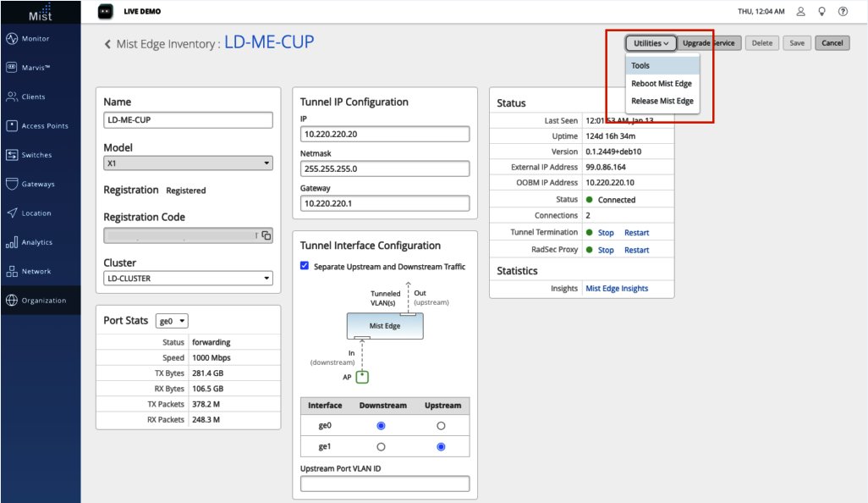The height and width of the screenshot is (503, 868).
Task: Click the Upstream Port VLAN ID field
Action: 384,484
